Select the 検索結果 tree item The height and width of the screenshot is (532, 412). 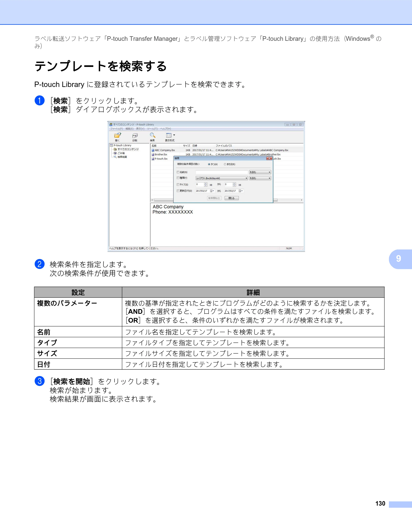pyautogui.click(x=121, y=157)
